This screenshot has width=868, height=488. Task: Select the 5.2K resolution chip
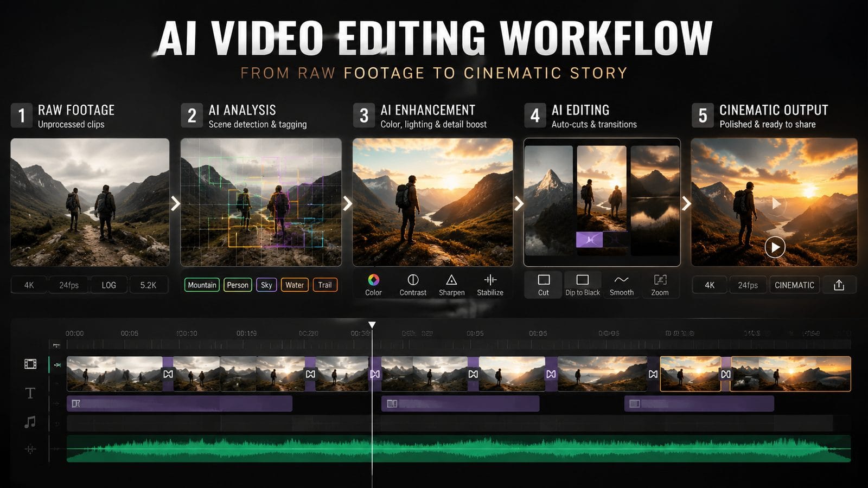coord(149,285)
